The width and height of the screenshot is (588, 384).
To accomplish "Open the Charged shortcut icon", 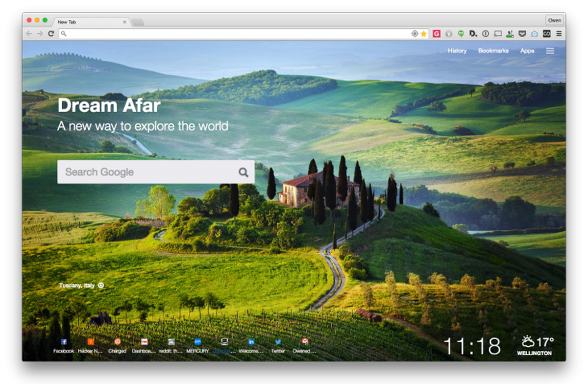I will tap(117, 342).
